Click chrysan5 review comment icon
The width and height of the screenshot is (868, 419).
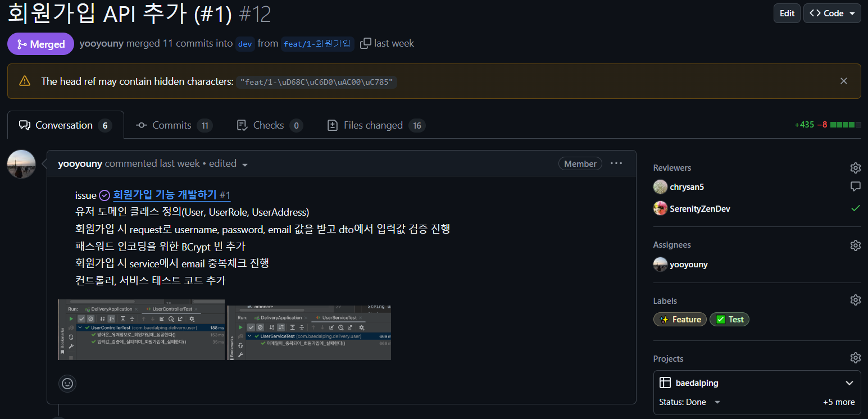click(855, 186)
